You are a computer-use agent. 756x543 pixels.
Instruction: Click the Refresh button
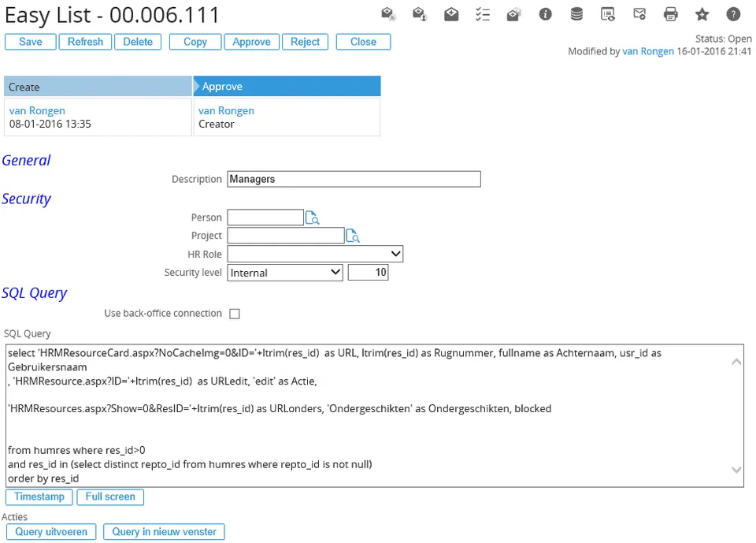click(85, 42)
